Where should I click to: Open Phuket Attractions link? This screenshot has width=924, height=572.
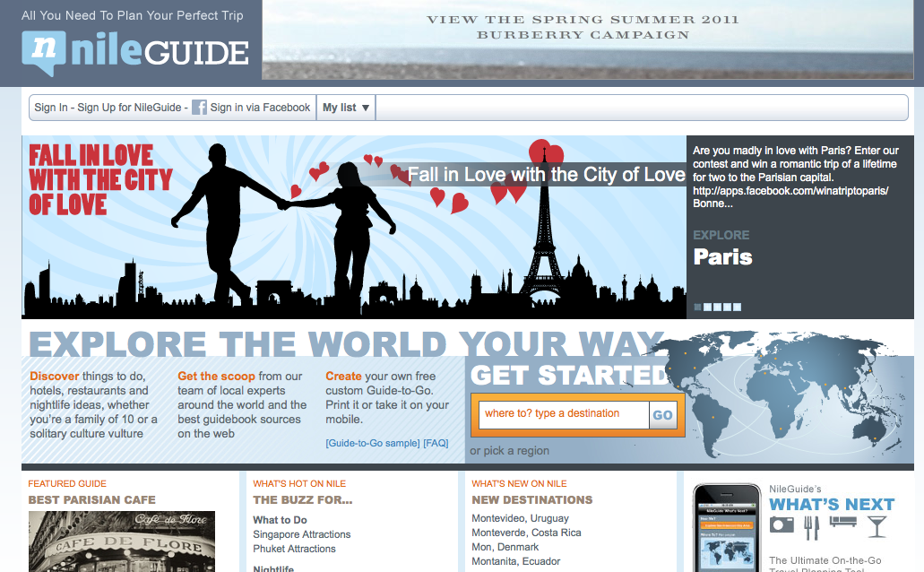pos(294,549)
